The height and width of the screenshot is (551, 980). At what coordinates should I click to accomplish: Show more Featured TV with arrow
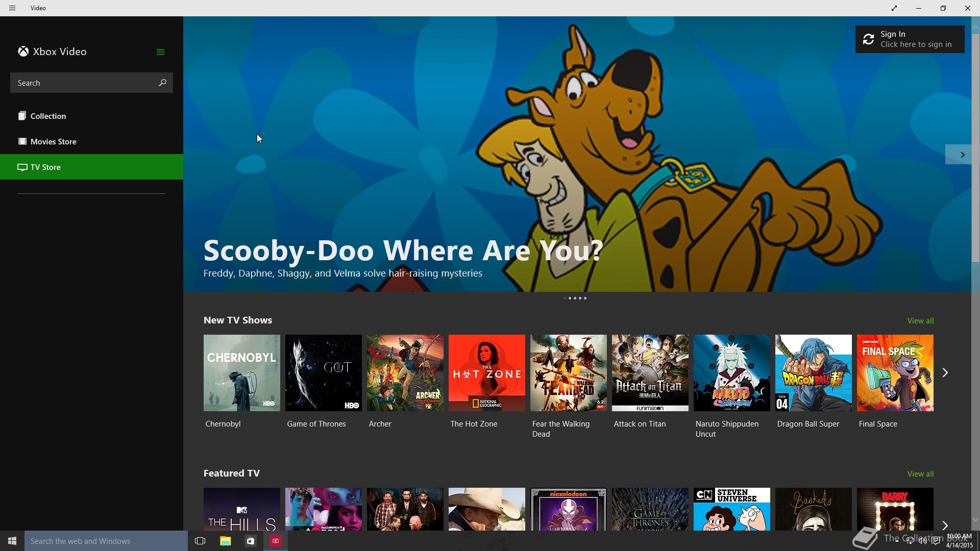click(x=945, y=525)
